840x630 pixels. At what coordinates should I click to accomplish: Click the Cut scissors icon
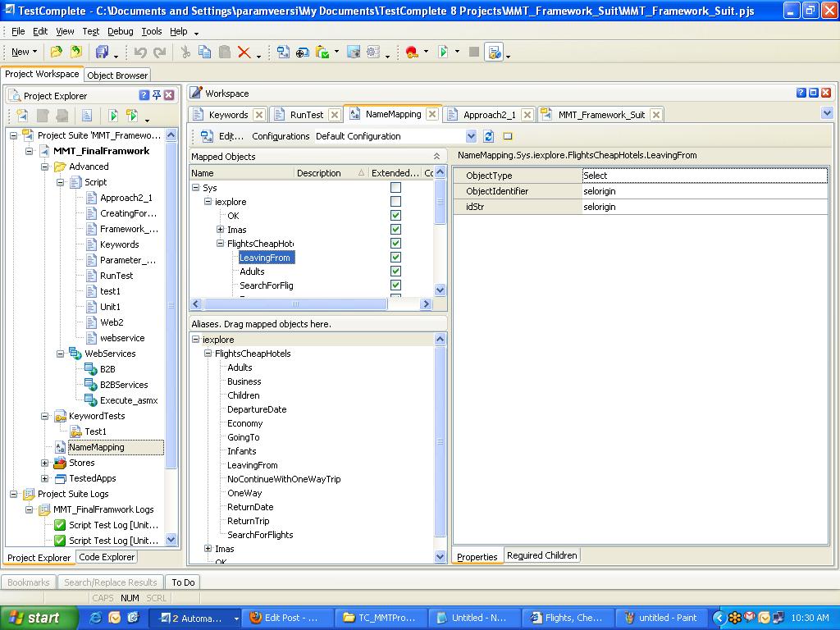coord(185,52)
